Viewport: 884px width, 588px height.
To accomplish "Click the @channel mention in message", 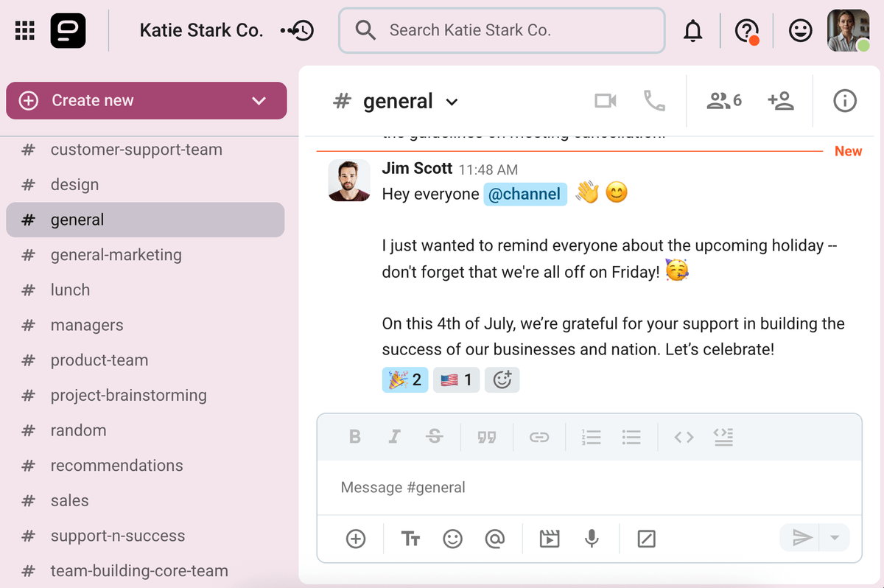I will pyautogui.click(x=525, y=195).
